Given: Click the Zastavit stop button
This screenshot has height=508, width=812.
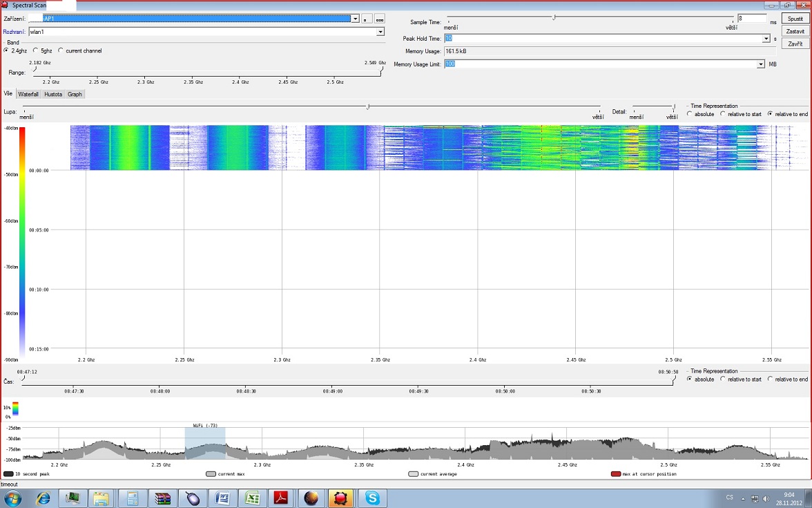Looking at the screenshot, I should click(x=795, y=32).
